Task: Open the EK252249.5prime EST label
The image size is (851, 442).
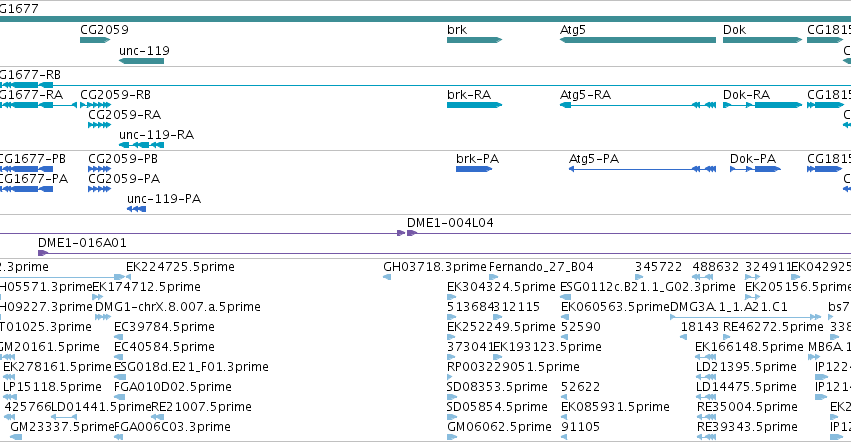Action: (x=501, y=327)
